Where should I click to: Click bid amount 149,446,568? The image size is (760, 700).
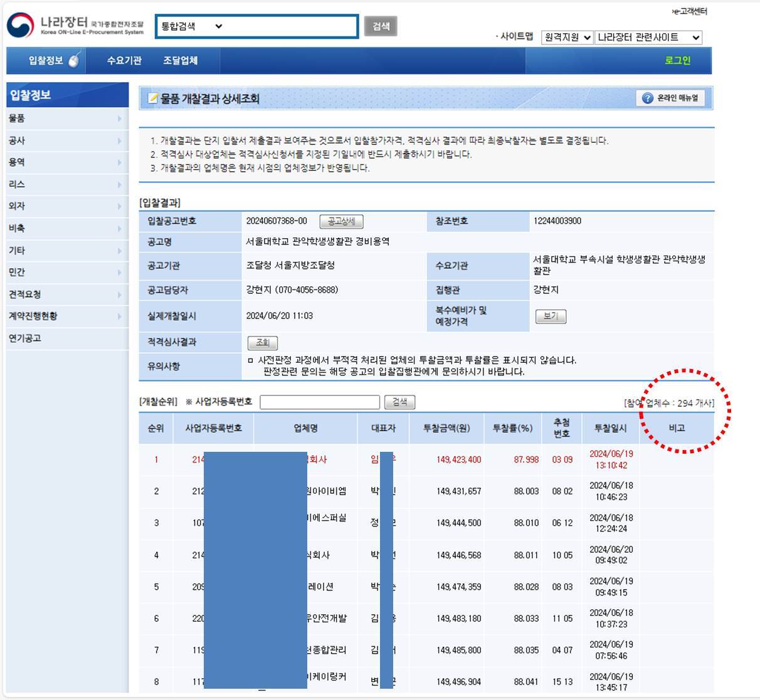click(459, 555)
